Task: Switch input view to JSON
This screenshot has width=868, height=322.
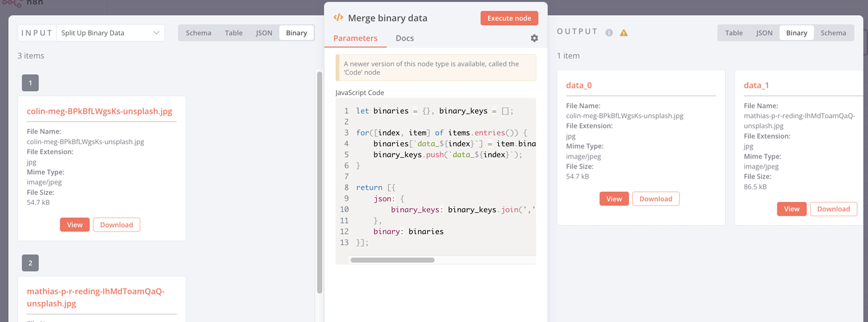Action: point(264,33)
